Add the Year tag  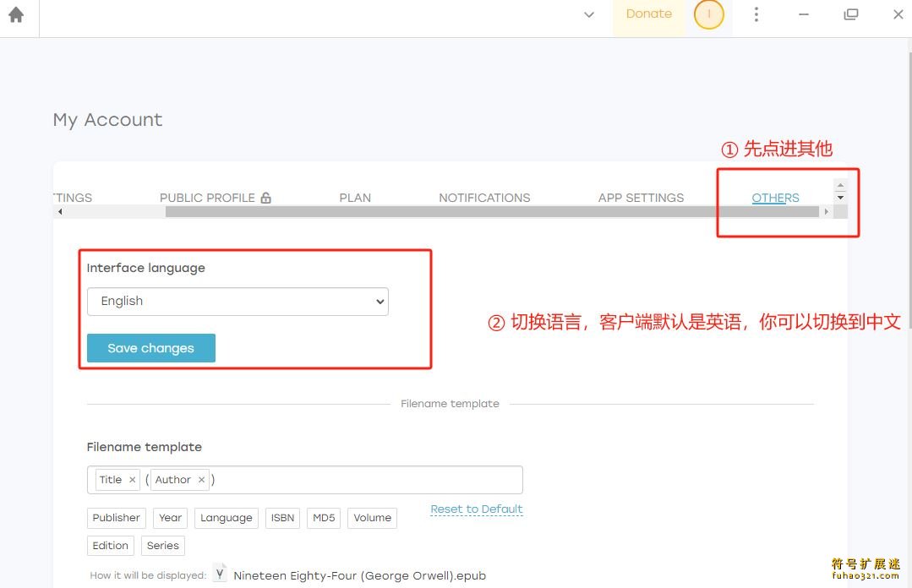171,518
